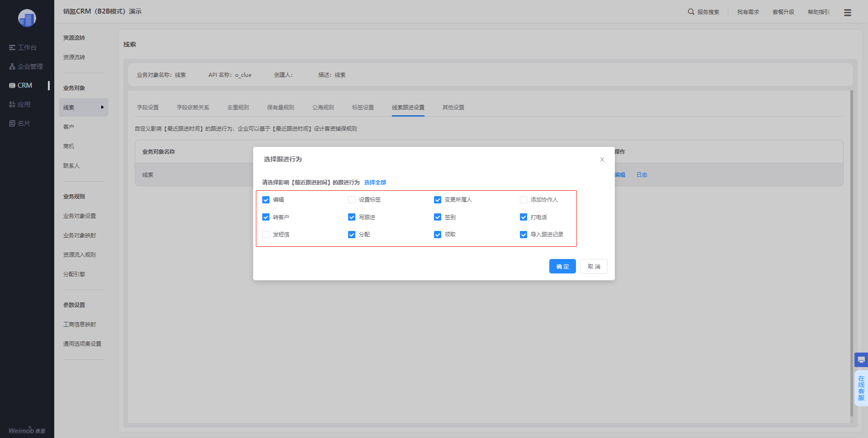Screen dimensions: 868x438
Task: Check the 添加协作人 checkbox
Action: pyautogui.click(x=524, y=200)
